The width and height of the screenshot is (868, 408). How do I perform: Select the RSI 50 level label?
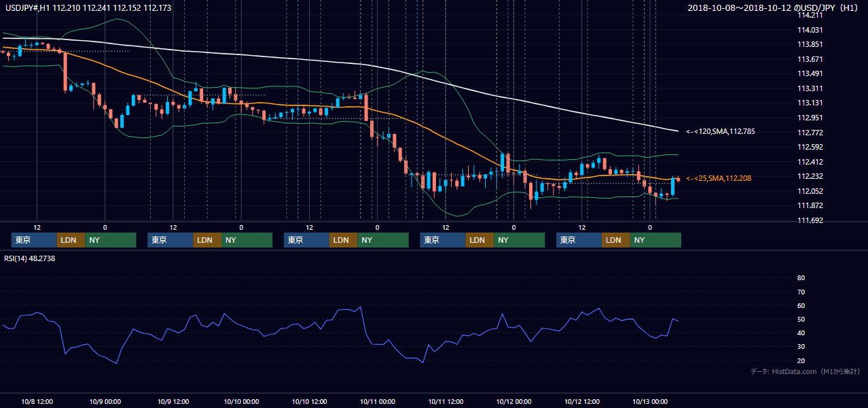pyautogui.click(x=801, y=319)
